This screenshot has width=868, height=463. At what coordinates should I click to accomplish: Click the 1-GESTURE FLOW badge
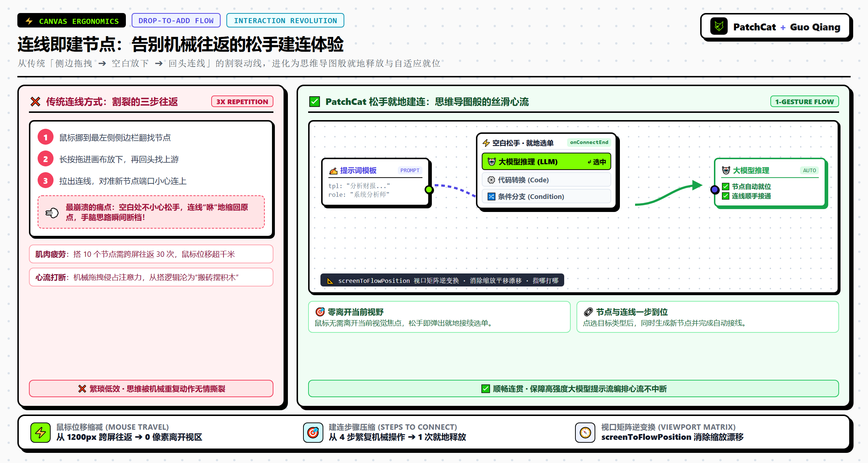coord(804,102)
